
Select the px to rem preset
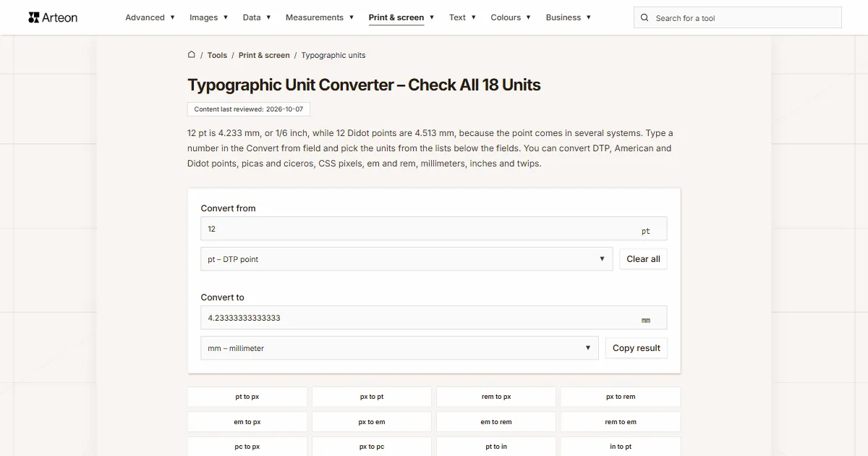coord(621,397)
